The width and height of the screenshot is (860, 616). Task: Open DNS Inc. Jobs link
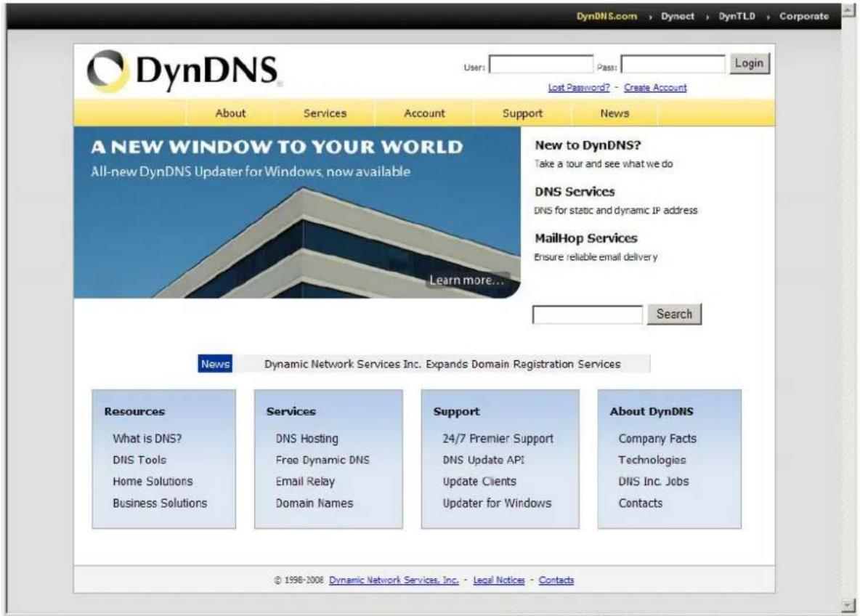click(653, 481)
